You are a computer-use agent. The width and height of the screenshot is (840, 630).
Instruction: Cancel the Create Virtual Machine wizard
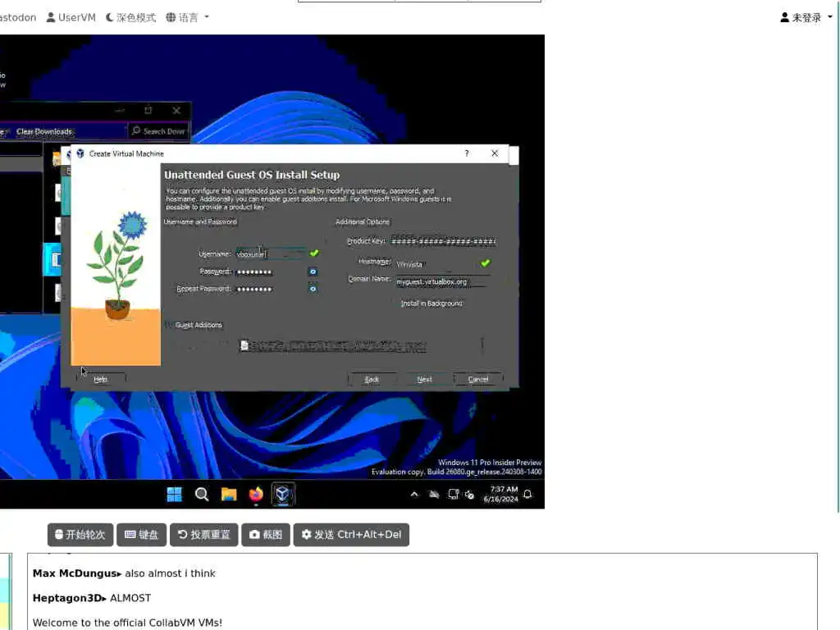click(478, 379)
